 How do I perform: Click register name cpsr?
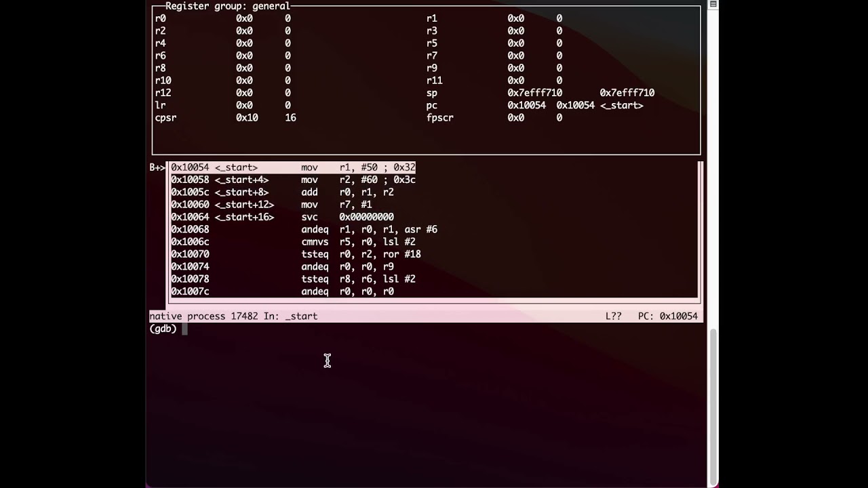165,118
